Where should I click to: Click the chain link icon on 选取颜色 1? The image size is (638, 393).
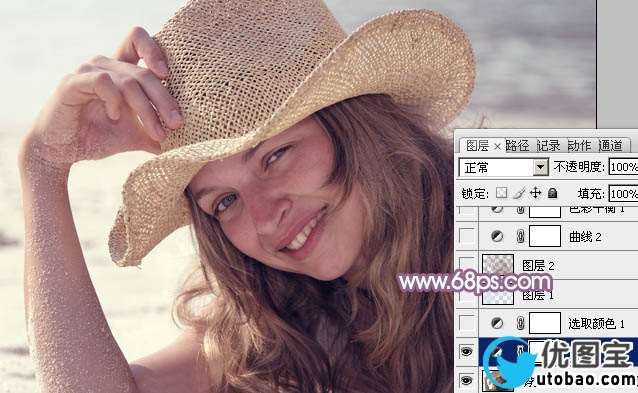[x=520, y=323]
